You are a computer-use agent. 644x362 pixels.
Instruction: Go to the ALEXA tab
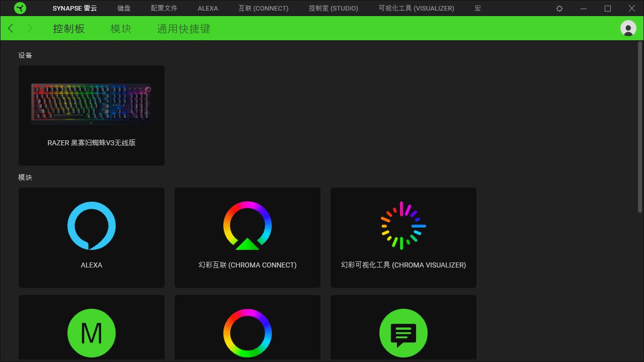pos(208,9)
